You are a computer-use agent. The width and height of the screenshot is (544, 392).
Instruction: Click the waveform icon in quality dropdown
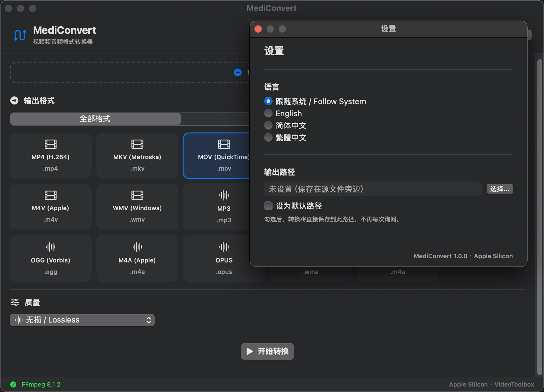[19, 320]
